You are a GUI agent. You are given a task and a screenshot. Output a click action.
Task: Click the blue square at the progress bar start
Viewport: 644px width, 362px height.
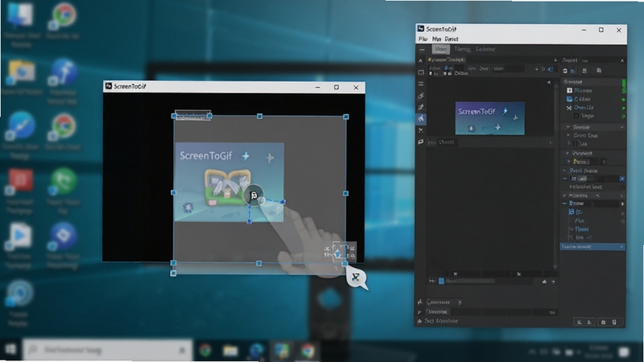[x=441, y=281]
